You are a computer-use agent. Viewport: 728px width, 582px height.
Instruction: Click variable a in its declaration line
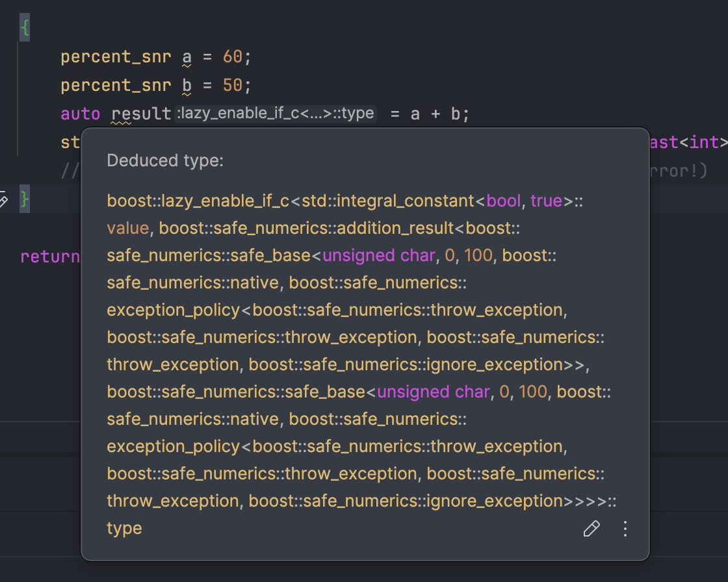(187, 57)
